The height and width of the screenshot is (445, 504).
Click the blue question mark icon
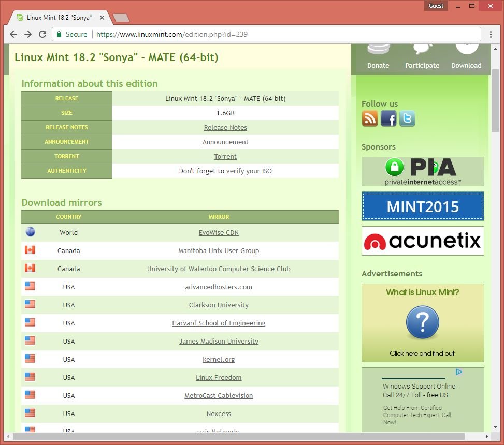coord(422,322)
